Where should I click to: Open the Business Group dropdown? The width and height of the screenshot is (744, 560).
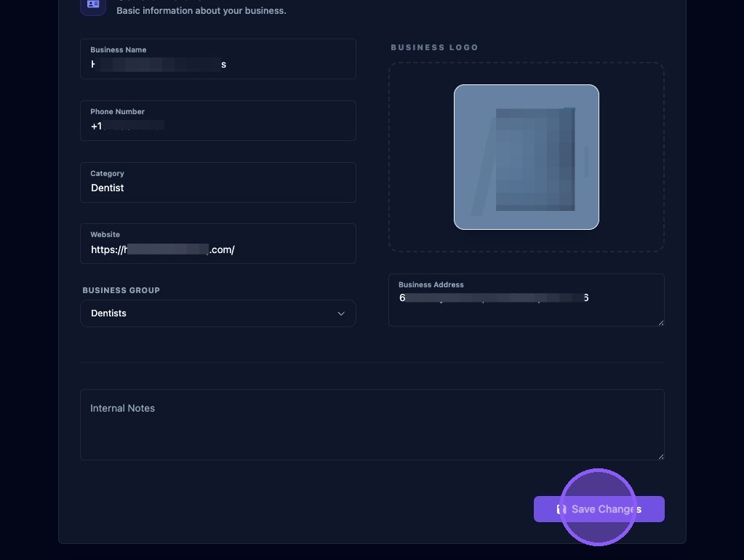pyautogui.click(x=217, y=313)
